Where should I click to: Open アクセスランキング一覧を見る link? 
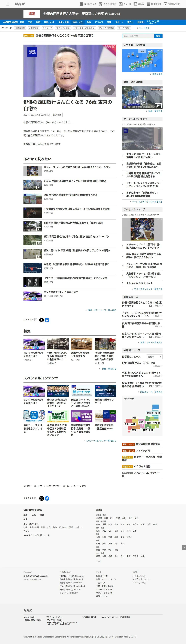coord(147,289)
